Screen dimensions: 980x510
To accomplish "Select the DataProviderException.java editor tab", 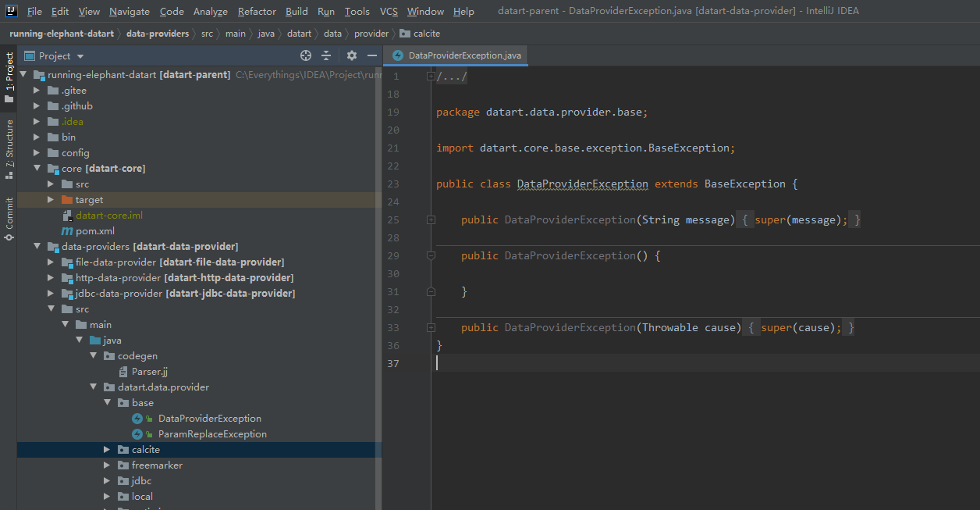I will point(456,55).
